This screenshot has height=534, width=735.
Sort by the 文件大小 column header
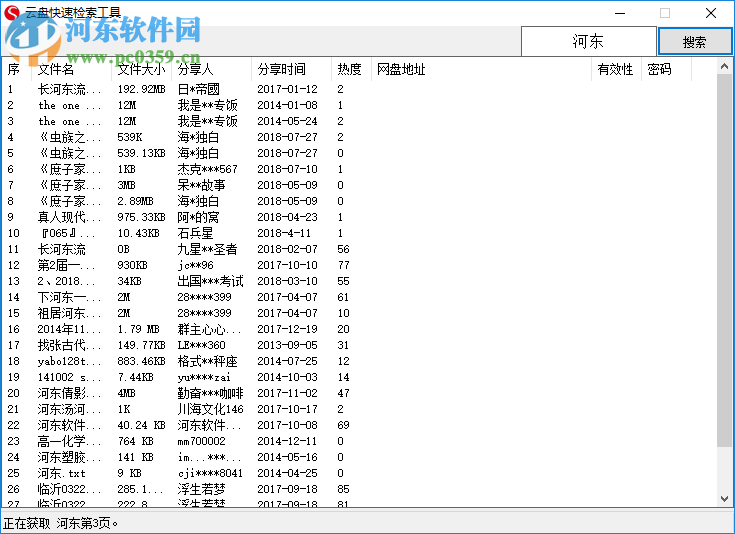142,69
